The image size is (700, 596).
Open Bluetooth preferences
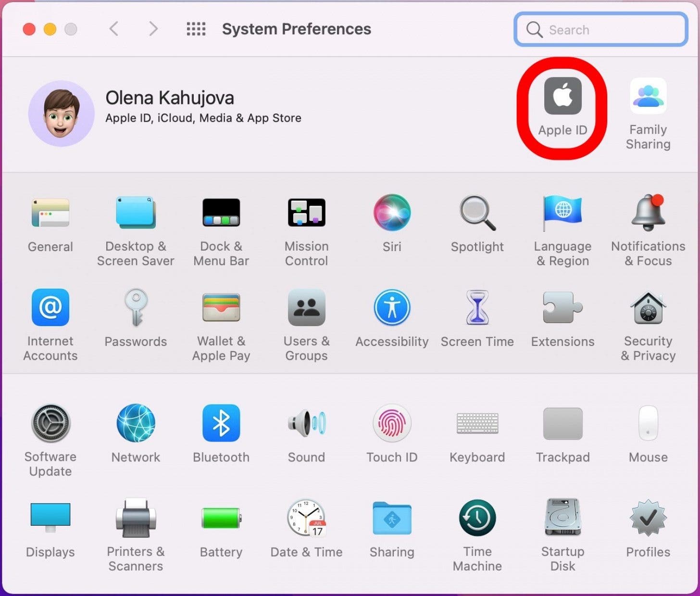pyautogui.click(x=221, y=423)
